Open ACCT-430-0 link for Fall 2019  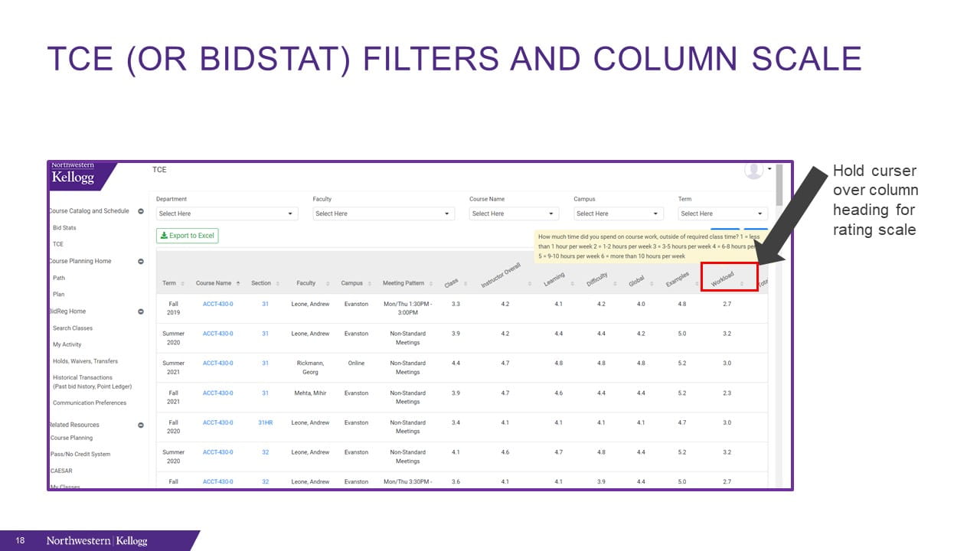[218, 304]
